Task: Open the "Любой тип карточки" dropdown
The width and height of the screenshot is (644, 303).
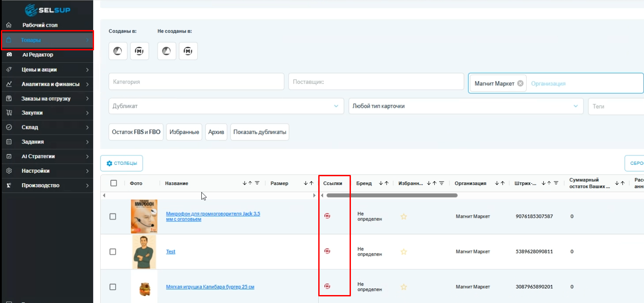Action: 465,106
